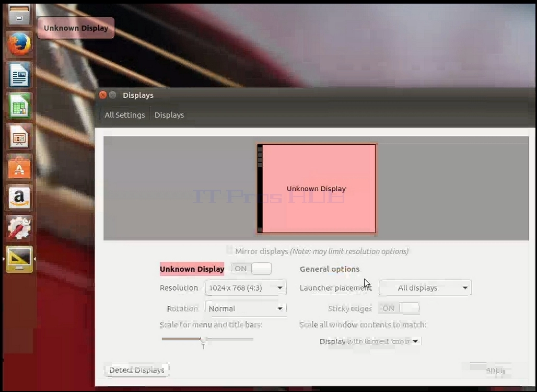This screenshot has height=392, width=537.
Task: Open LibreOffice Calc from the launcher
Action: click(19, 106)
